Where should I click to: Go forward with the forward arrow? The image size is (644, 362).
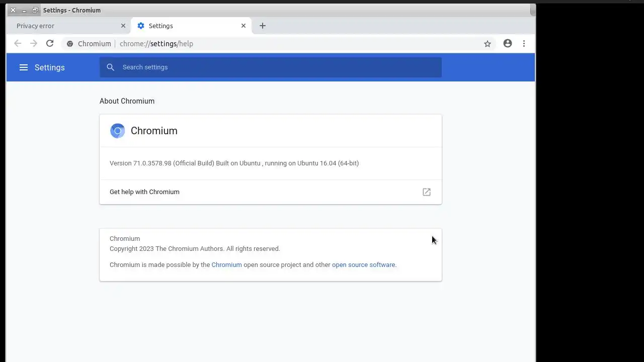(x=34, y=44)
